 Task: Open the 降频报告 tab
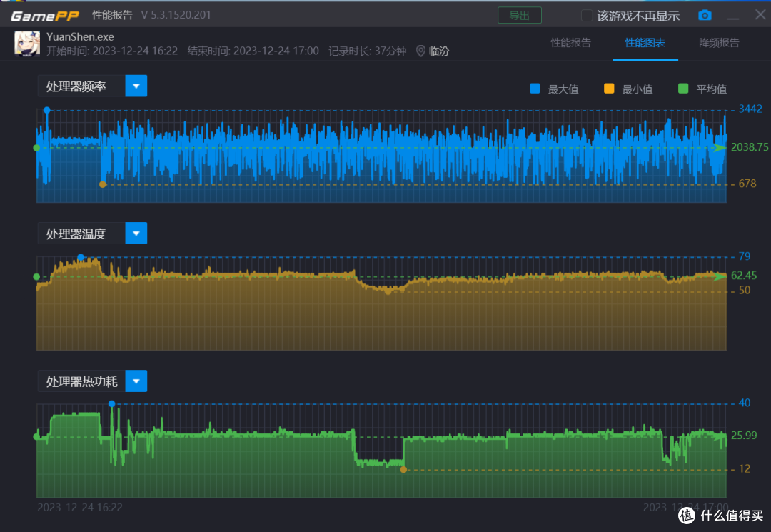[x=719, y=43]
